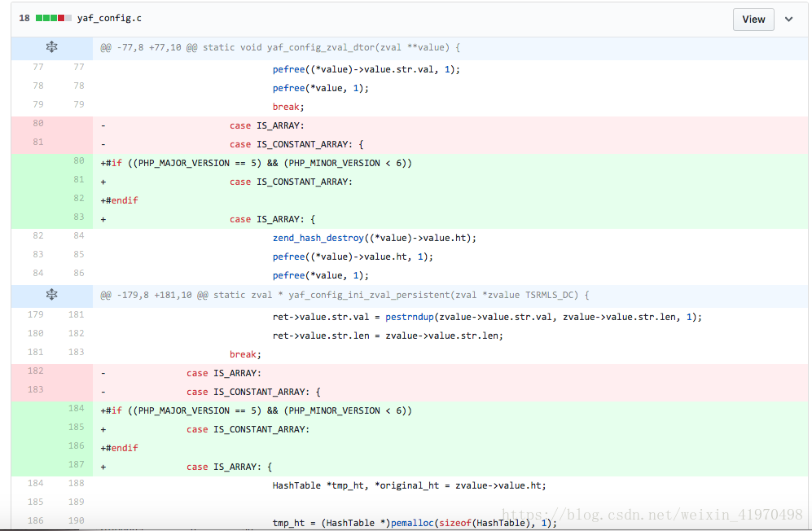Click new line number 80 with #if PHP_MAJOR_VERSION
Viewport: 812px width, 531px height.
click(x=79, y=160)
